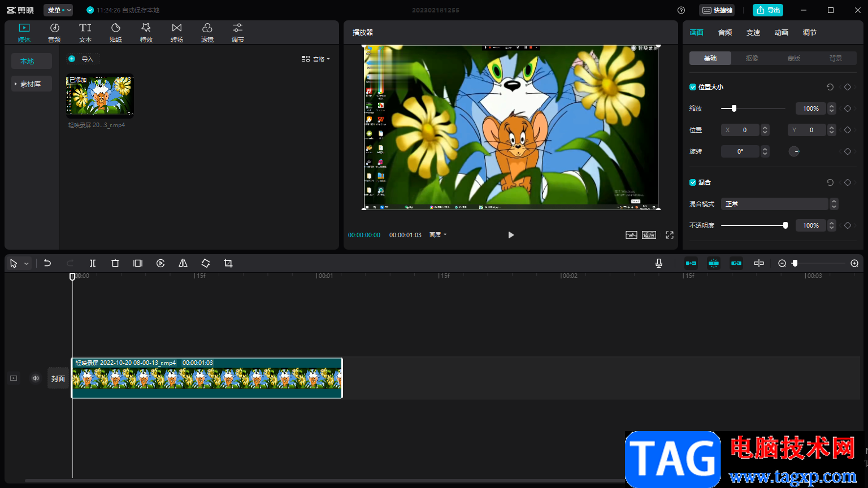Switch to right panel 调节 tab
868x488 pixels.
point(810,33)
